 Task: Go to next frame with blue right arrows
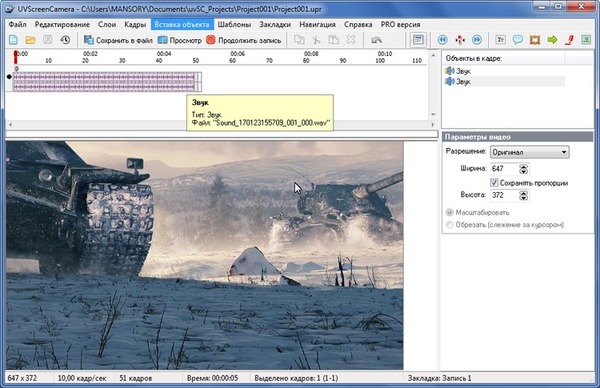[x=477, y=40]
